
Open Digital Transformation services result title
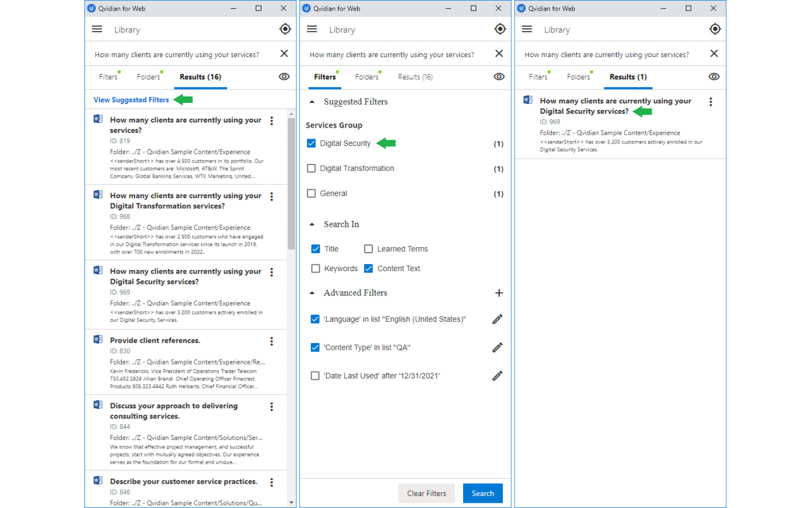coord(185,201)
